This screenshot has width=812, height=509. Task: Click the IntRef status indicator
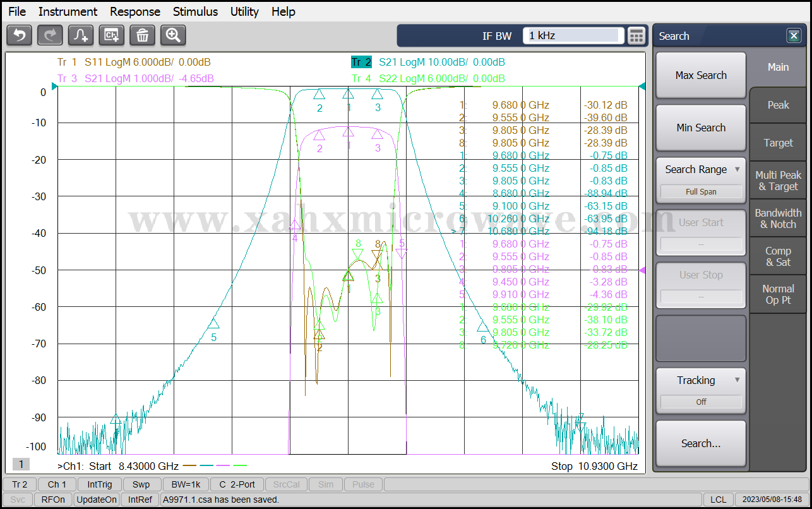(x=140, y=500)
